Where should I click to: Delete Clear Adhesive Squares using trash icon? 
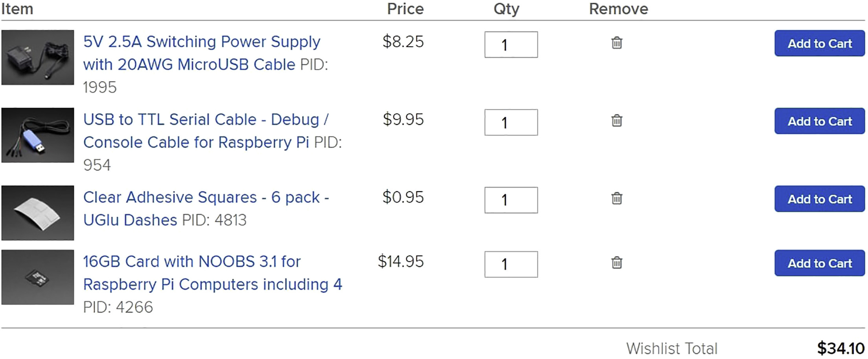616,198
